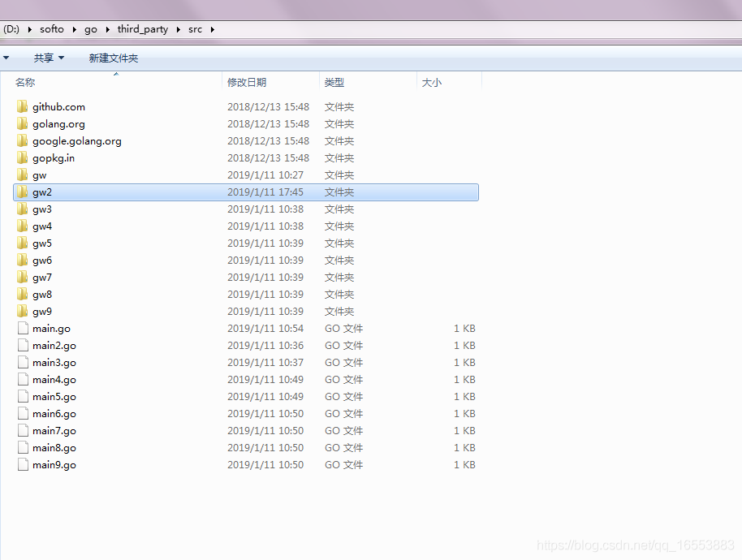Open the 共享 dropdown menu
This screenshot has height=560, width=742.
[x=49, y=58]
